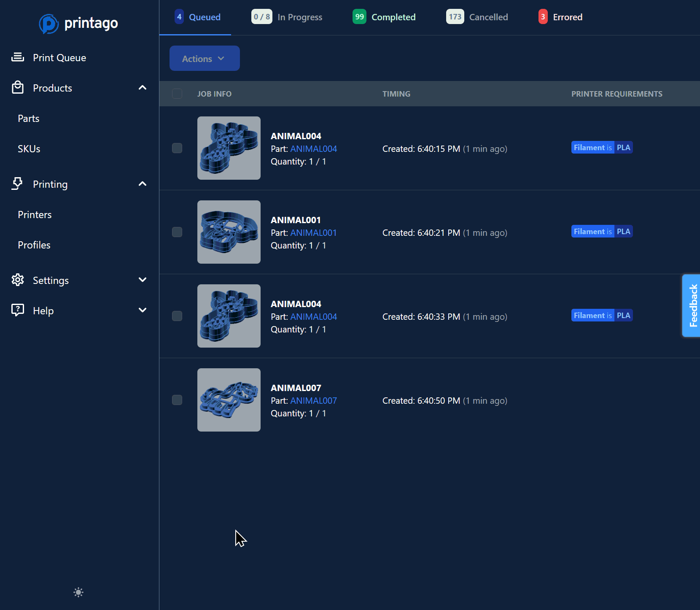Check the first ANIMAL004 job created 6:40:15
Image resolution: width=700 pixels, height=610 pixels.
177,148
